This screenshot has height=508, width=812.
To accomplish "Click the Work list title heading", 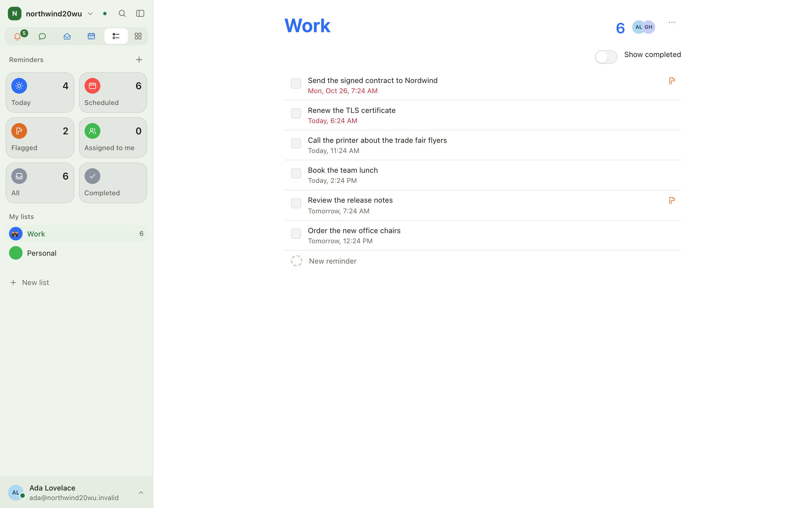I will [x=307, y=25].
